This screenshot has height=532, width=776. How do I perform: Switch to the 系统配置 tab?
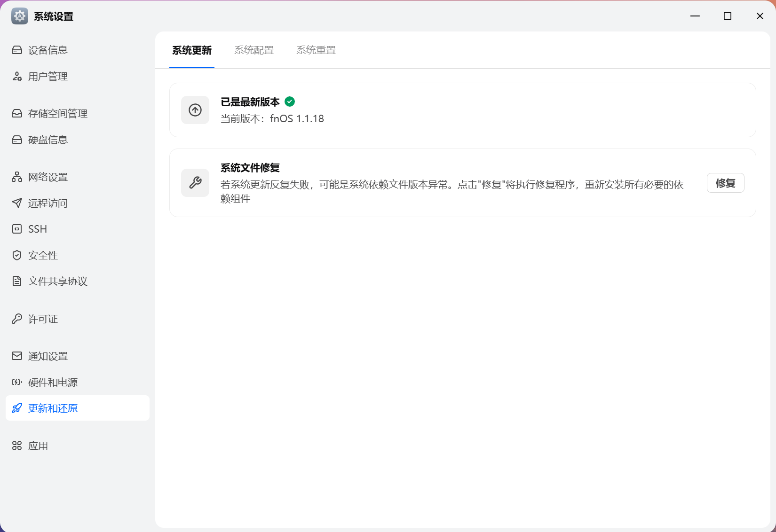click(254, 50)
